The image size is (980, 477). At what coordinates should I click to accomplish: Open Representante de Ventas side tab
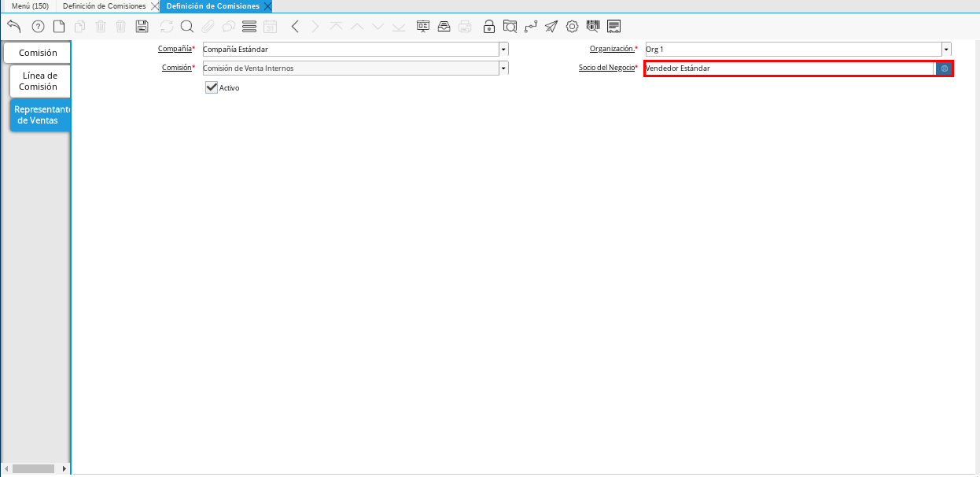pos(41,115)
